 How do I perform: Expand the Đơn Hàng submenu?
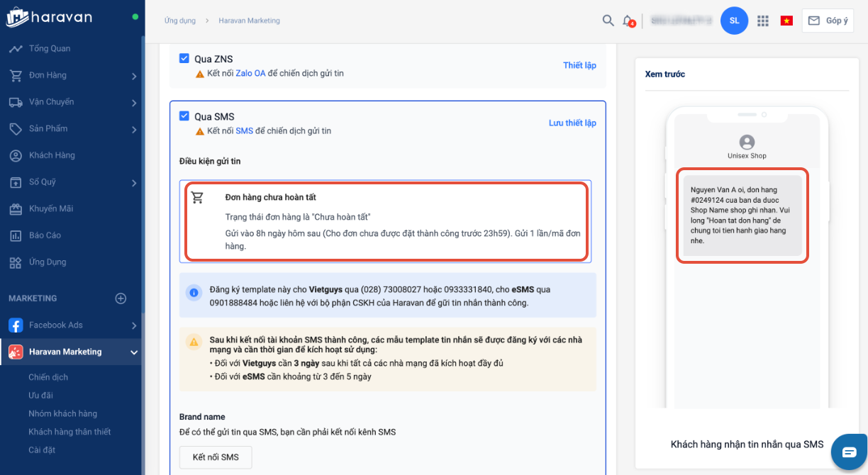point(134,76)
